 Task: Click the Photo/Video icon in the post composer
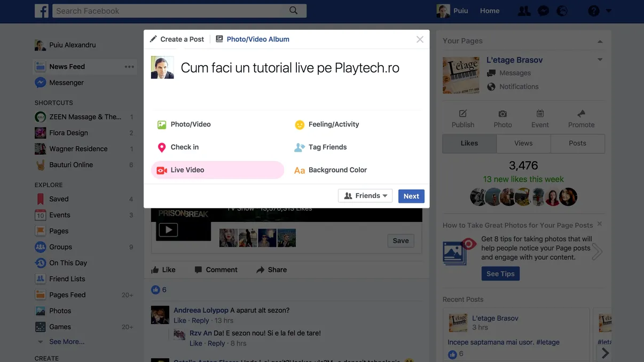(161, 124)
